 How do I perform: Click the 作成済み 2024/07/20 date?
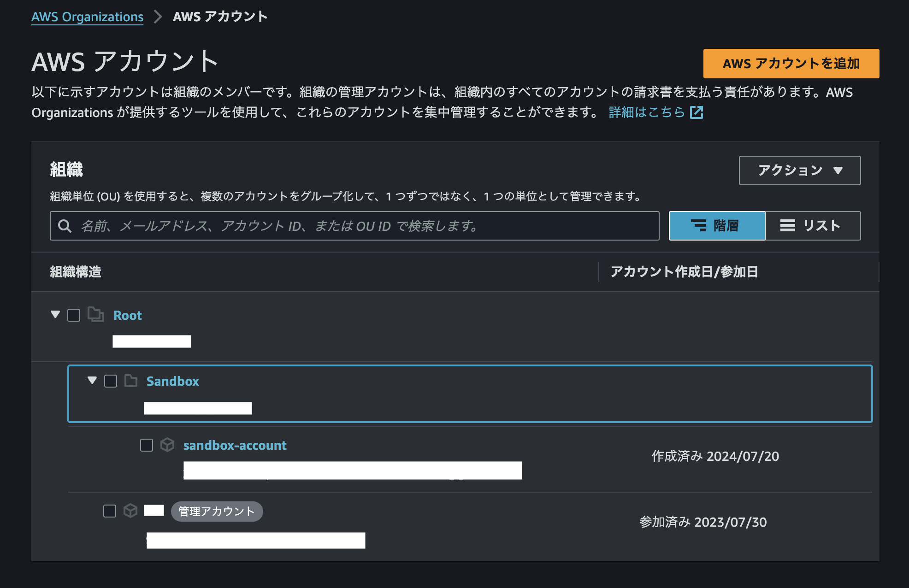coord(715,456)
